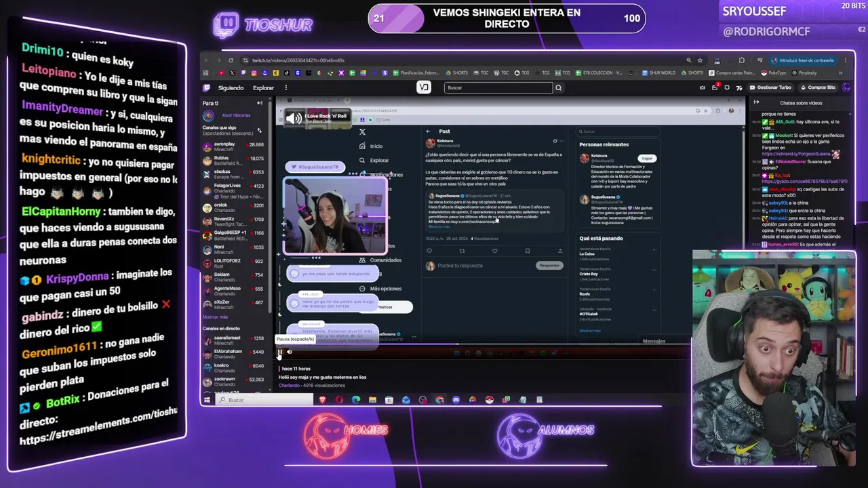Open the Perplexity bookmark
The height and width of the screenshot is (488, 868).
click(x=805, y=73)
